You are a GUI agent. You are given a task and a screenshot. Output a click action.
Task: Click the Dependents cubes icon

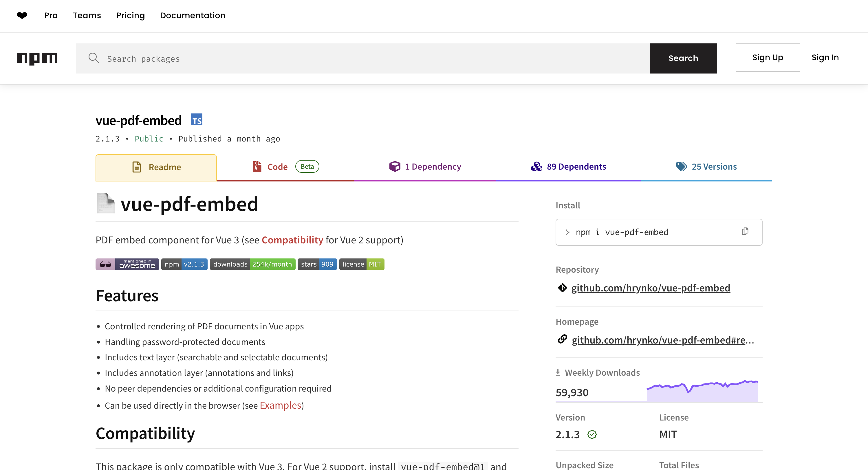coord(536,166)
